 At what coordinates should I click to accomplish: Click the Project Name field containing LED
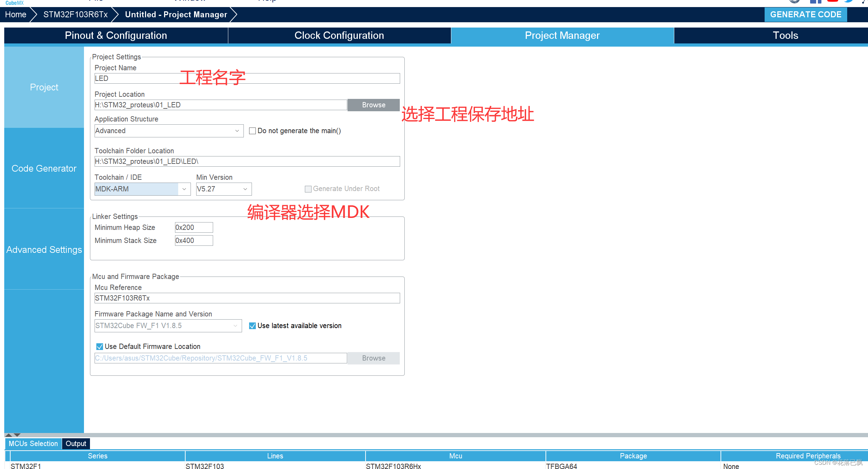point(247,78)
